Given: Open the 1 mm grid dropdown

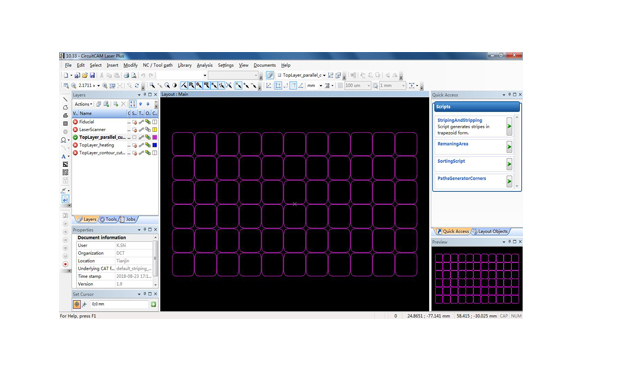Looking at the screenshot, I should [403, 86].
